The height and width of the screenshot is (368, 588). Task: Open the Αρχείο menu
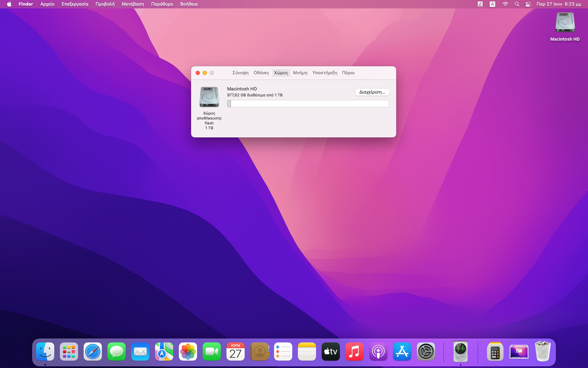(47, 4)
